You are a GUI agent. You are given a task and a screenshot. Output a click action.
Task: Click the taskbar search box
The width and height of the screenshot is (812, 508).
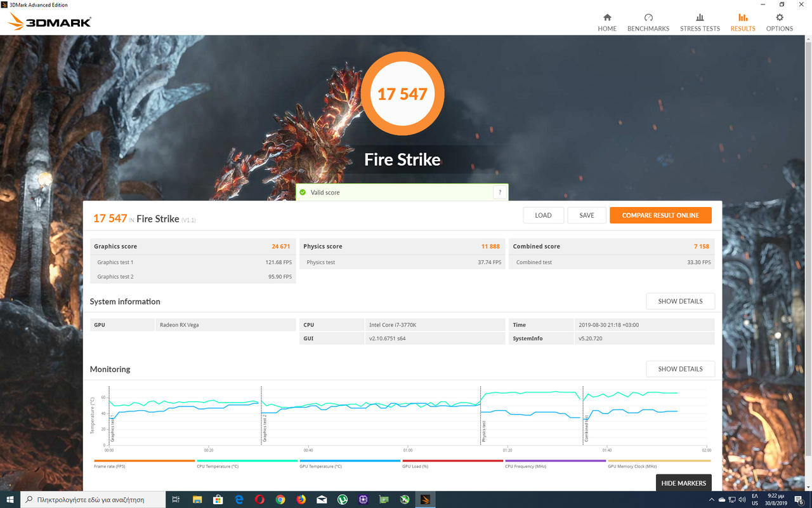[93, 500]
